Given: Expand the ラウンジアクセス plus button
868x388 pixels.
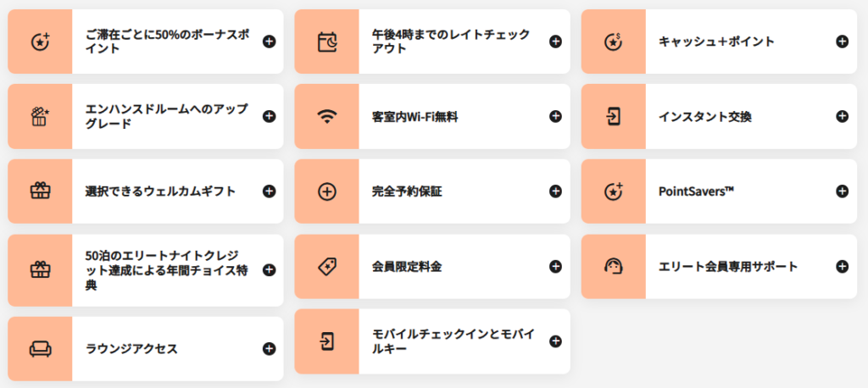Looking at the screenshot, I should point(269,349).
